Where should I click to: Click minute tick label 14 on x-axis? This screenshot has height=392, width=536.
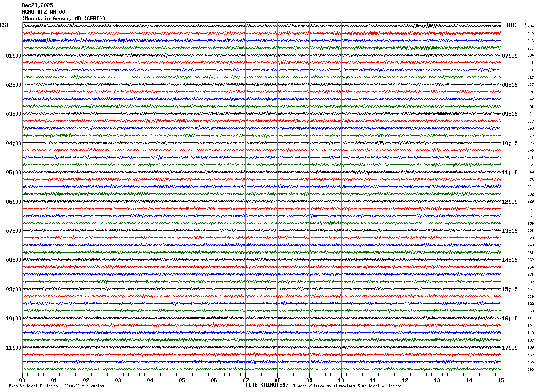click(469, 380)
